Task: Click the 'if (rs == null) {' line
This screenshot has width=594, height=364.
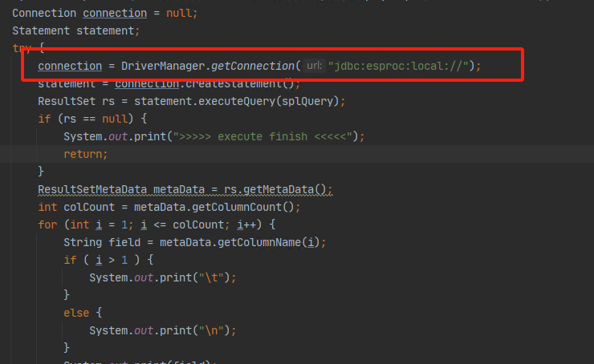Action: 92,119
